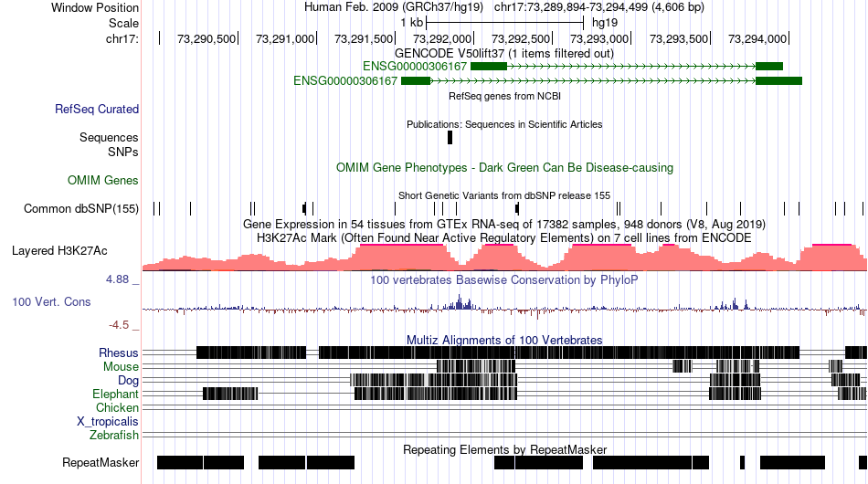Click the H3K27Ac Mark ENCODE title
Image resolution: width=868 pixels, height=484 pixels.
point(504,237)
